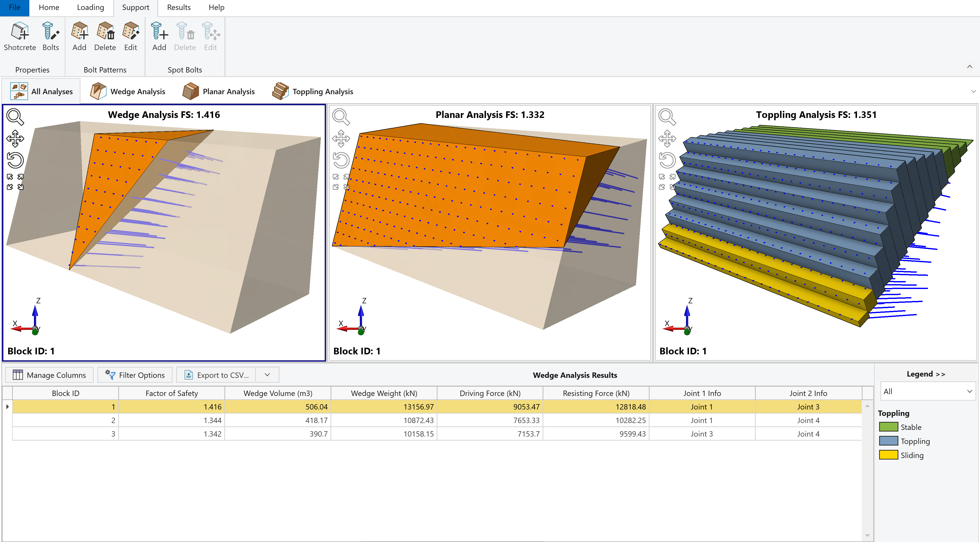The width and height of the screenshot is (980, 542).
Task: Open the legend All combo box
Action: [x=927, y=391]
